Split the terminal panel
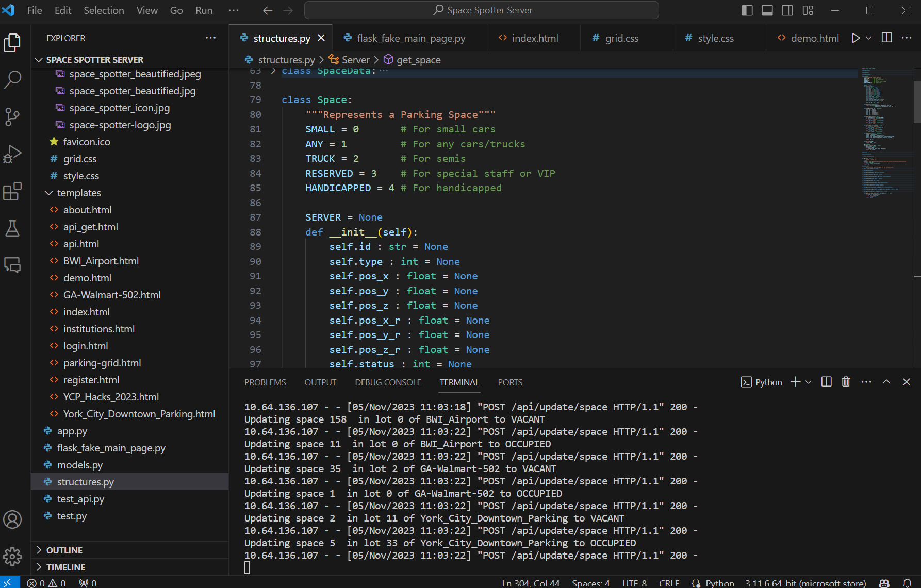This screenshot has width=921, height=588. (826, 382)
